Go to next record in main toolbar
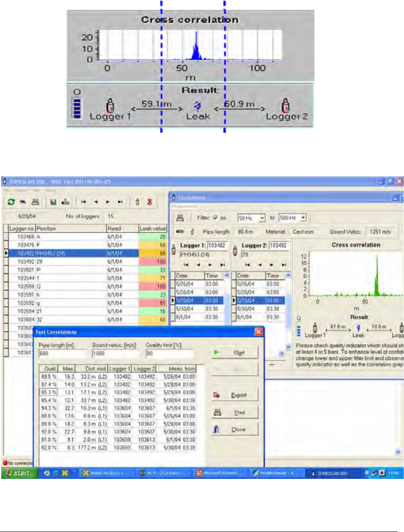This screenshot has width=404, height=532. coord(108,201)
